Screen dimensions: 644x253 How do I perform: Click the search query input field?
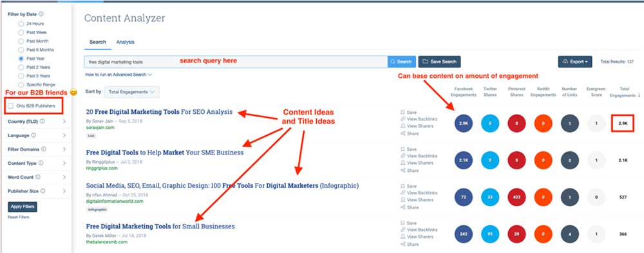[x=236, y=62]
